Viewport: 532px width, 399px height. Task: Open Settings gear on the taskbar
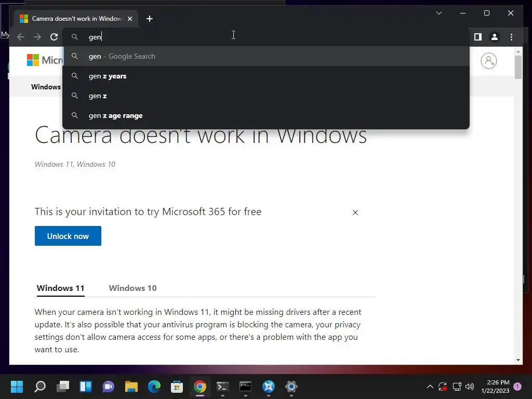(x=291, y=387)
